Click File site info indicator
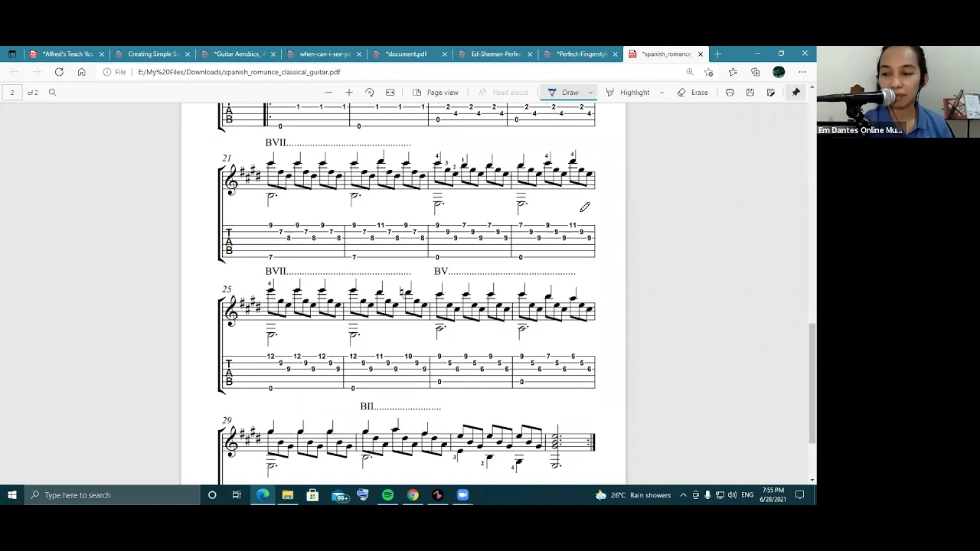The image size is (980, 551). pos(114,72)
